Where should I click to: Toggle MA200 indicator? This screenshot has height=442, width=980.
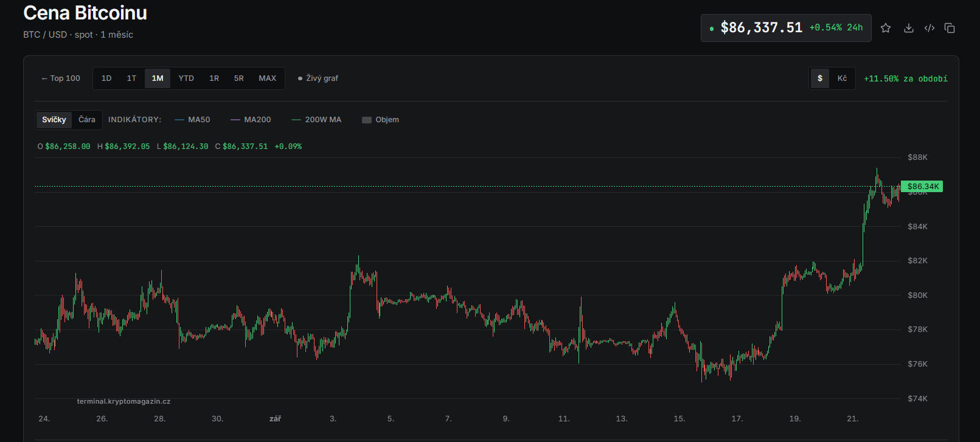click(251, 120)
